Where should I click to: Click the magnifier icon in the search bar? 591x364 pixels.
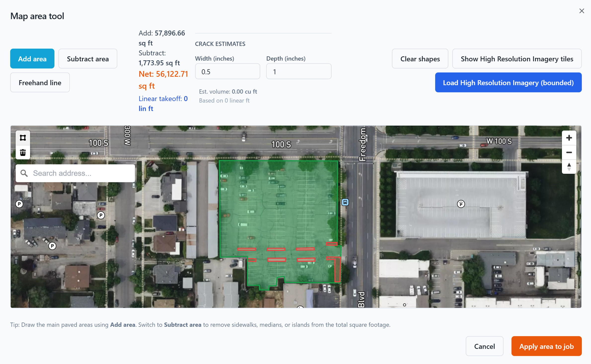pyautogui.click(x=24, y=173)
